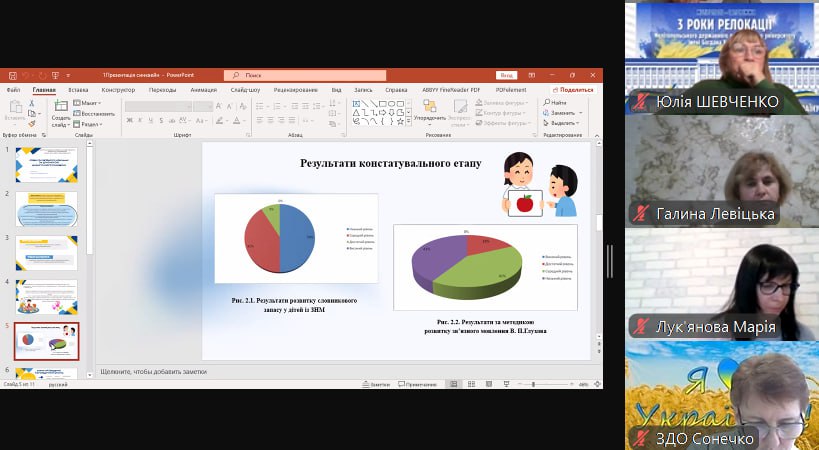Click the Найти find button
Image resolution: width=819 pixels, height=450 pixels.
tap(557, 103)
